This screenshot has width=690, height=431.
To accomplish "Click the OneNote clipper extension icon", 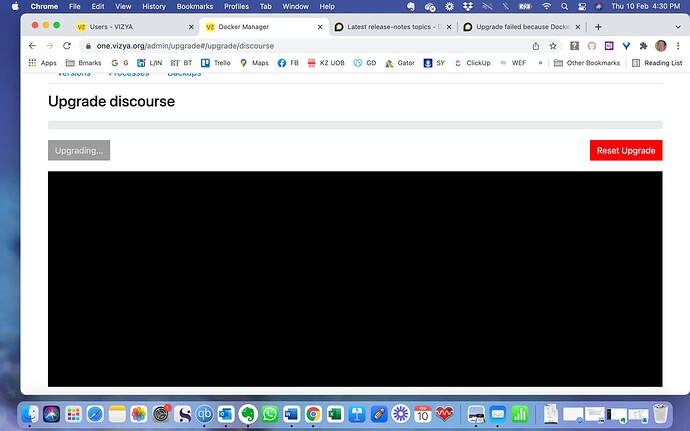I will pyautogui.click(x=609, y=46).
